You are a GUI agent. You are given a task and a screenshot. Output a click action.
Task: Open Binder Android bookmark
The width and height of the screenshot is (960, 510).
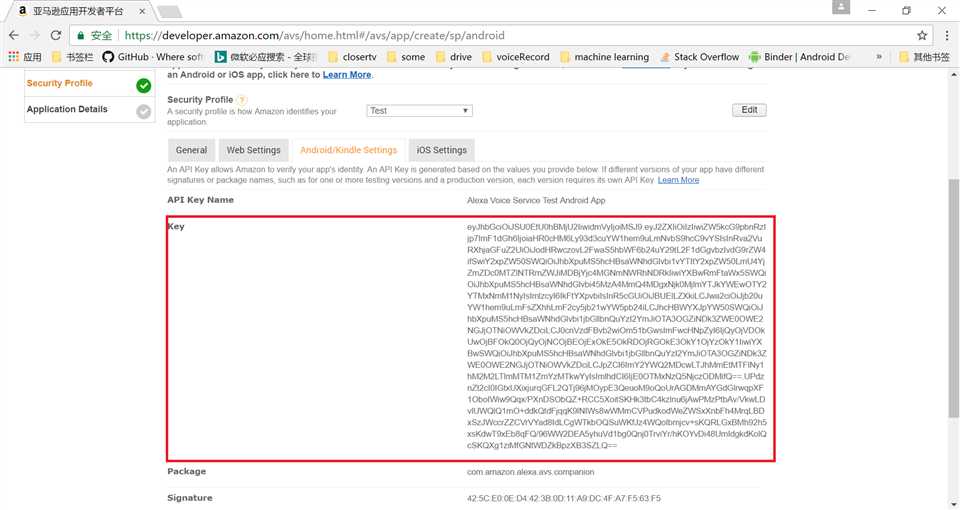click(799, 57)
